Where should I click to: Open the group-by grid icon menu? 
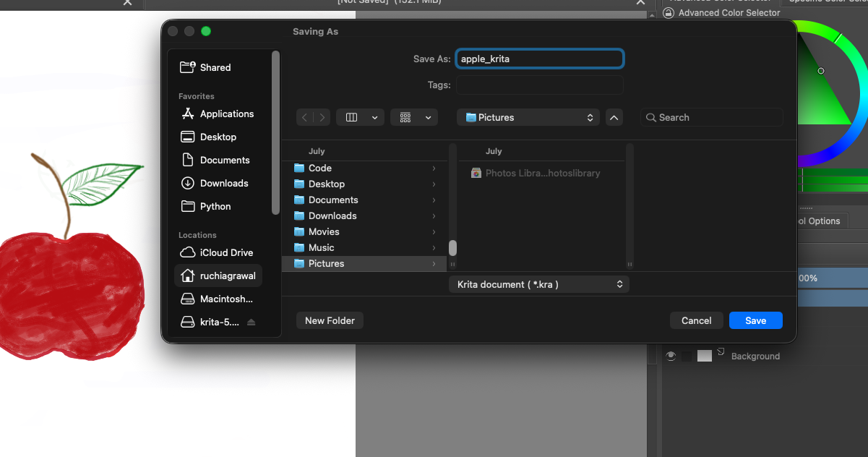click(405, 117)
